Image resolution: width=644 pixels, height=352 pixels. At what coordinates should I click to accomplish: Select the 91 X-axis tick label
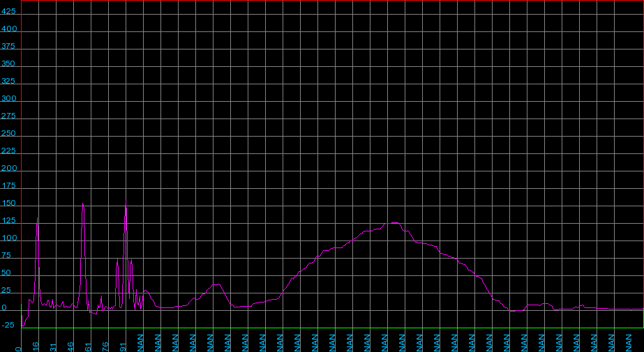click(123, 346)
